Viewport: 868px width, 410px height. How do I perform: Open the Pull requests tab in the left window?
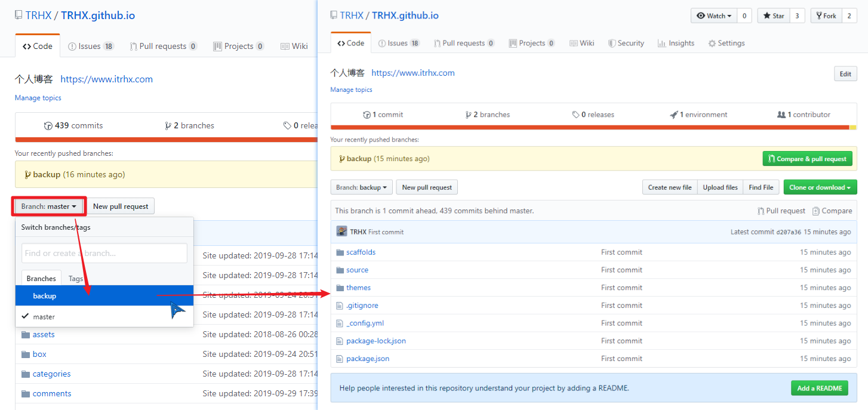pos(163,46)
